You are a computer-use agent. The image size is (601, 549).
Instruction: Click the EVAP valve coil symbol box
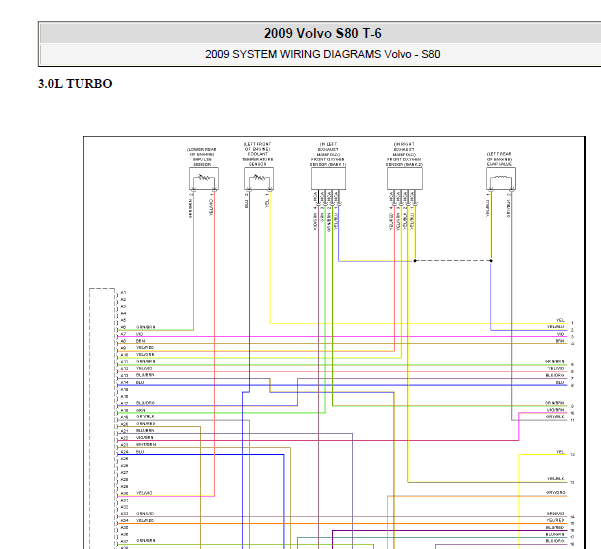point(501,178)
